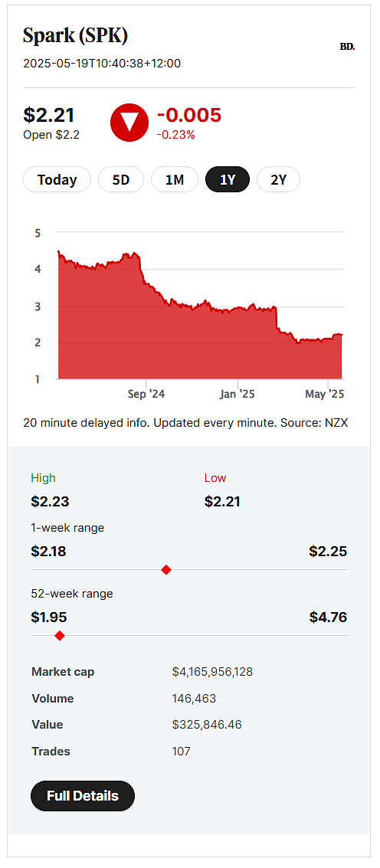Click the Jan '25 axis marker on chart
The height and width of the screenshot is (868, 380).
coord(237,394)
